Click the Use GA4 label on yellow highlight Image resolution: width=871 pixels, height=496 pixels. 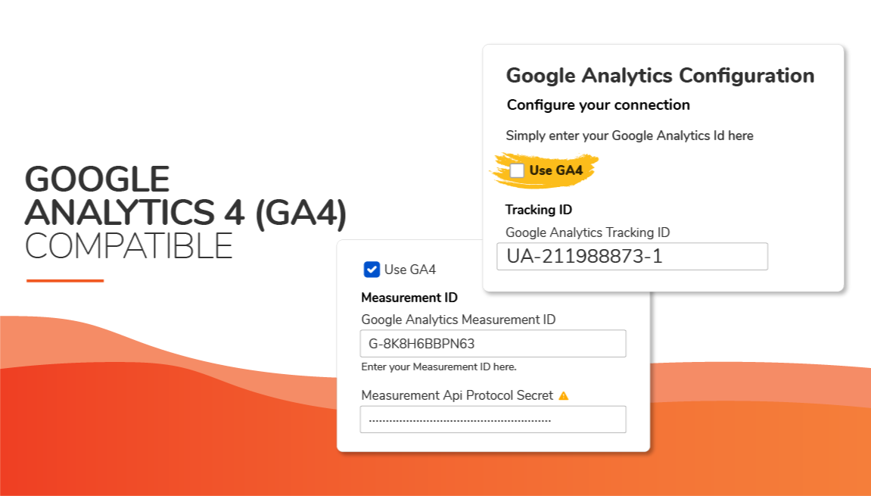click(556, 171)
